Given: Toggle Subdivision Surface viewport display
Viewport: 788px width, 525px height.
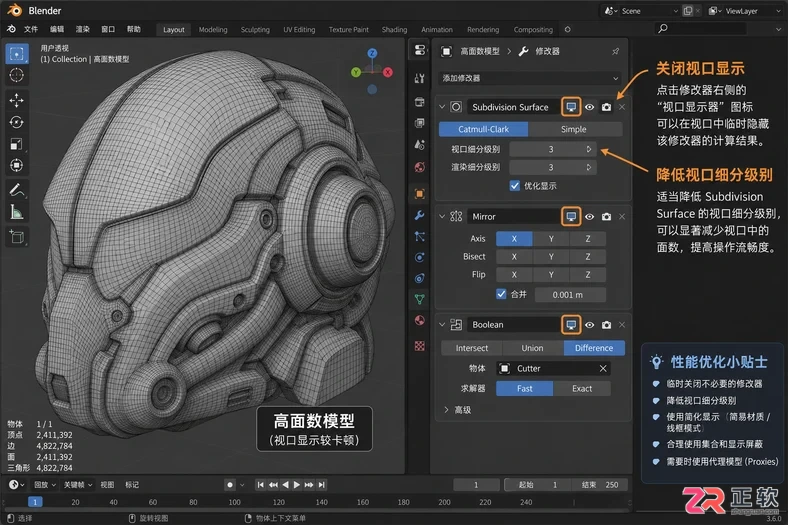Looking at the screenshot, I should pyautogui.click(x=571, y=107).
